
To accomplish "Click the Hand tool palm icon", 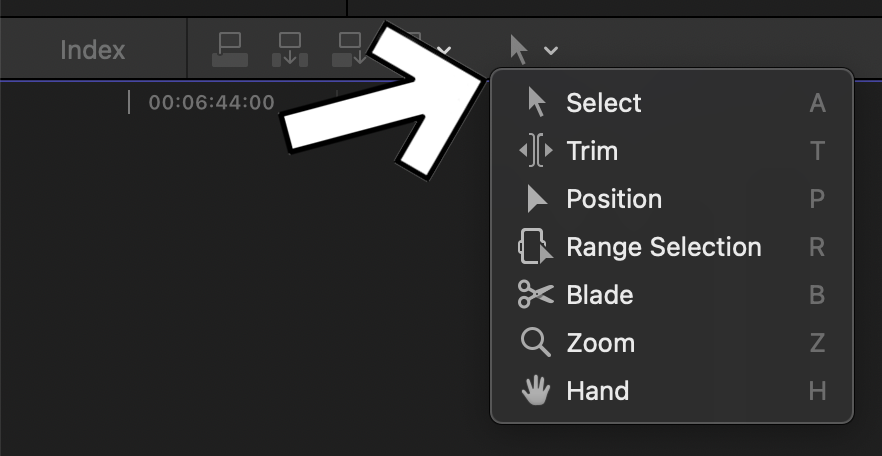I will (536, 391).
